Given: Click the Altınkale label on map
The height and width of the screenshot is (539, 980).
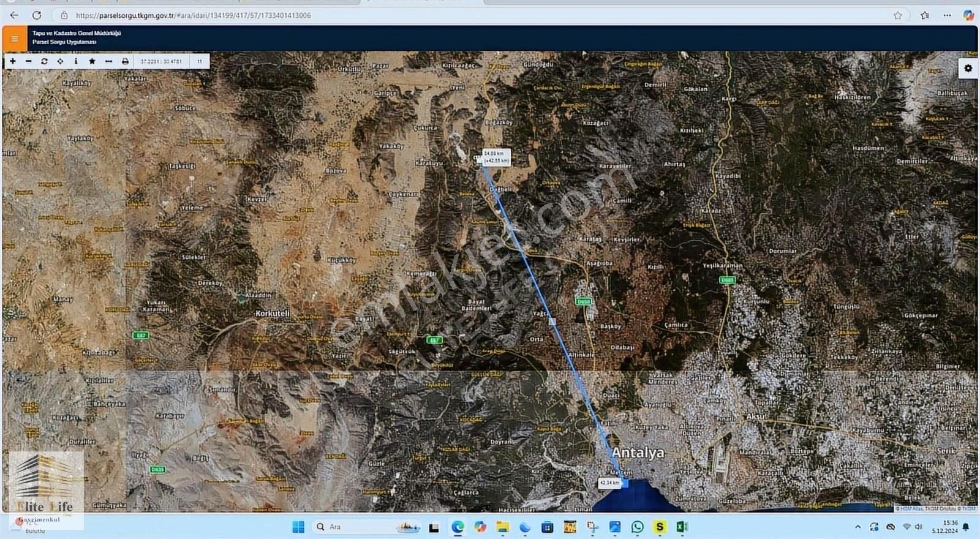Looking at the screenshot, I should [581, 355].
